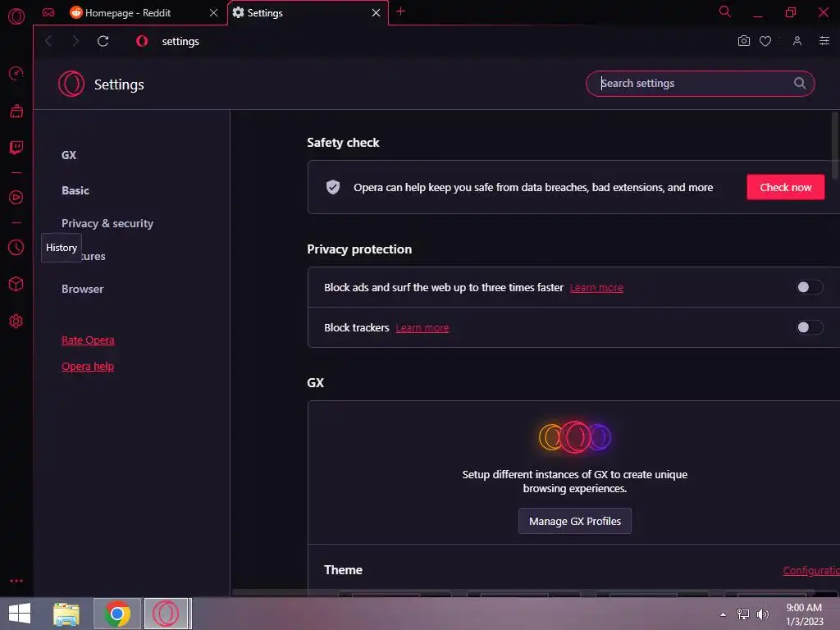Open the network tray icon

pos(743,614)
